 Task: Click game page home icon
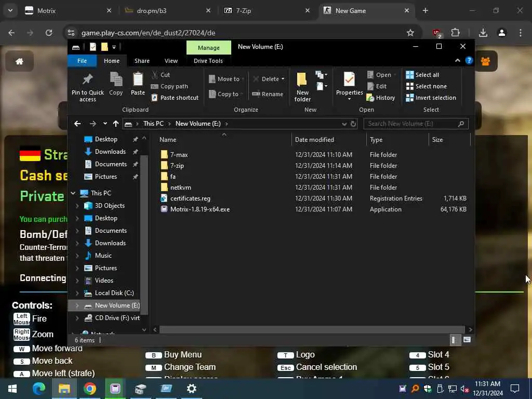[20, 61]
